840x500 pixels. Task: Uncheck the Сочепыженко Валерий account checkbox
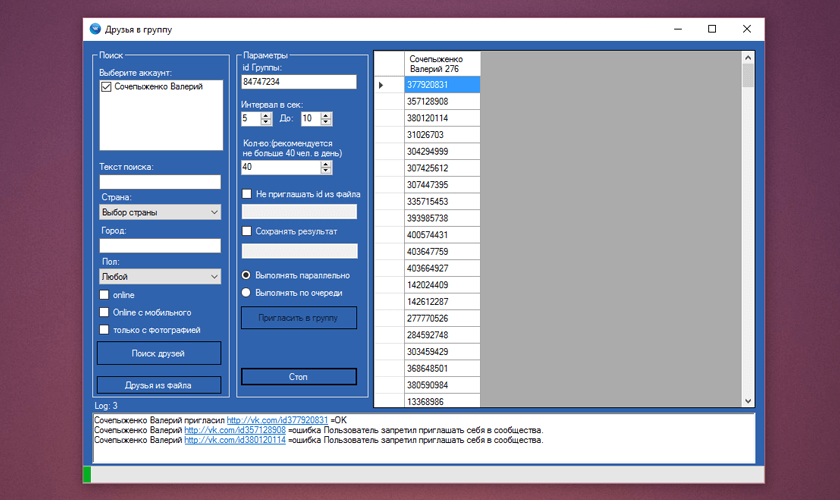pos(106,87)
